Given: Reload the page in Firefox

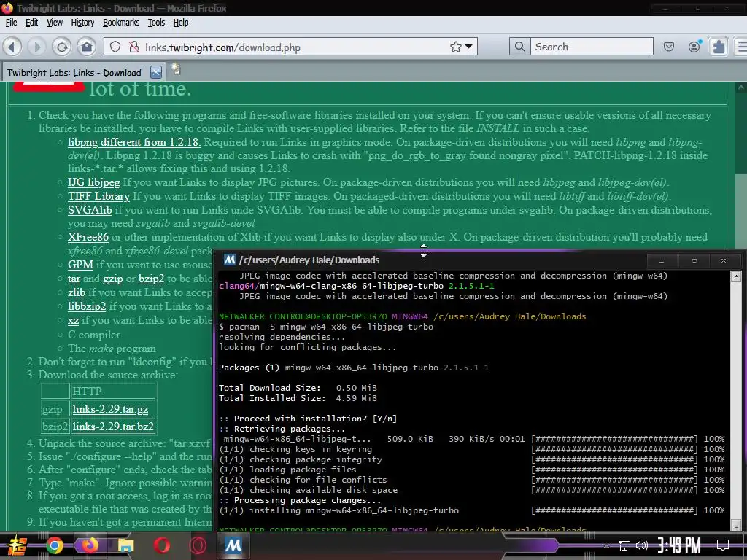Looking at the screenshot, I should pos(62,47).
